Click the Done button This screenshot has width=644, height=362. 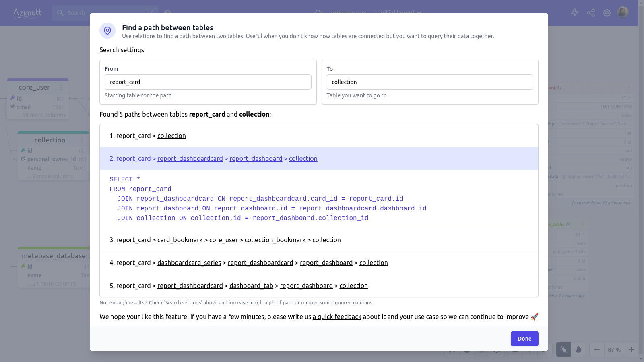point(524,339)
